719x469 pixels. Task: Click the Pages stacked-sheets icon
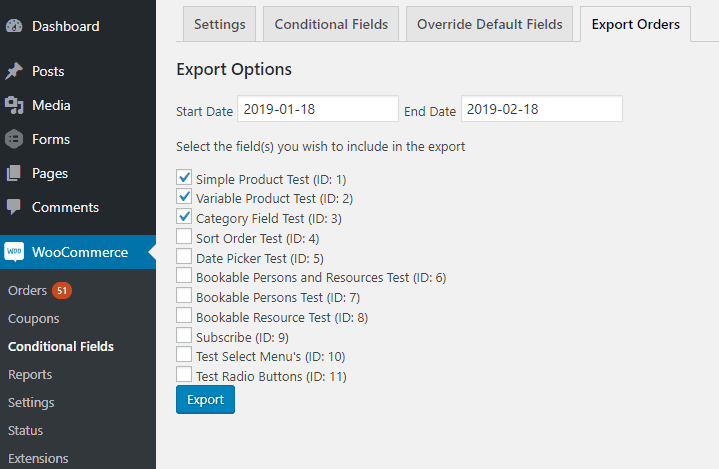click(14, 173)
